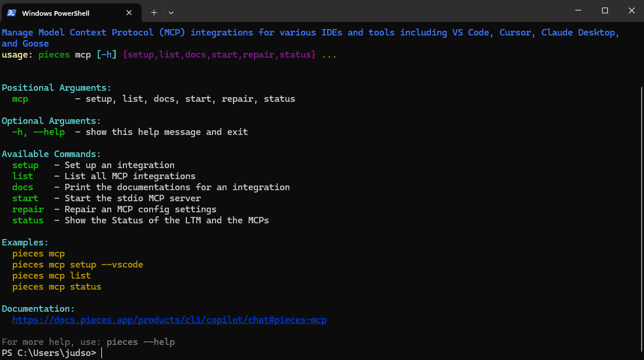
Task: Click the PowerShell icon in tab
Action: [12, 13]
